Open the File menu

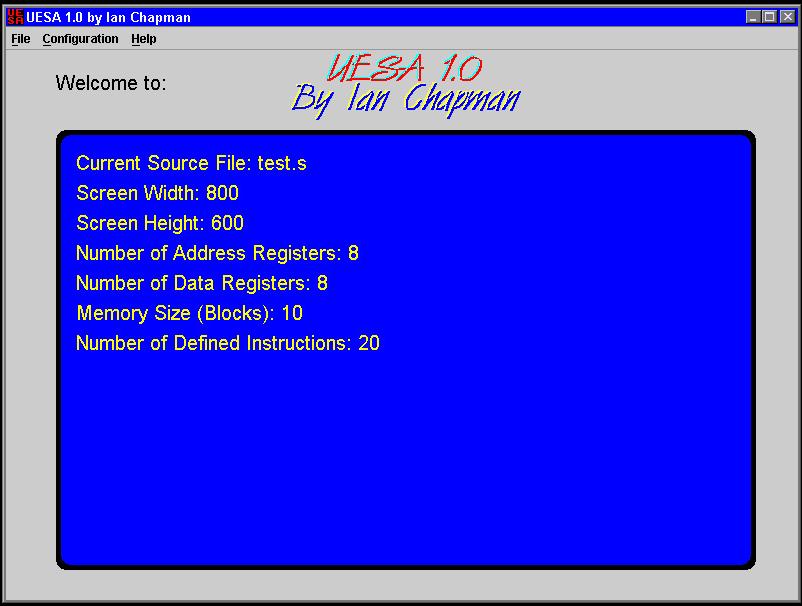pyautogui.click(x=19, y=39)
